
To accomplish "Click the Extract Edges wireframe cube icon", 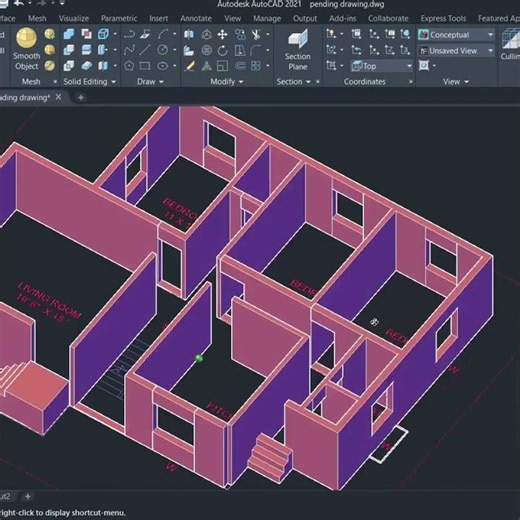I will point(103,34).
